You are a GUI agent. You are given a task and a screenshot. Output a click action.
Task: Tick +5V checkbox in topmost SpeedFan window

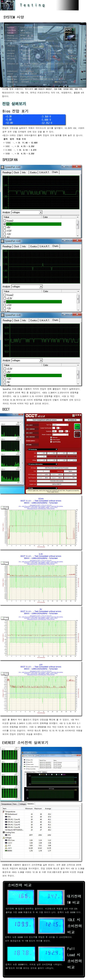point(5,227)
